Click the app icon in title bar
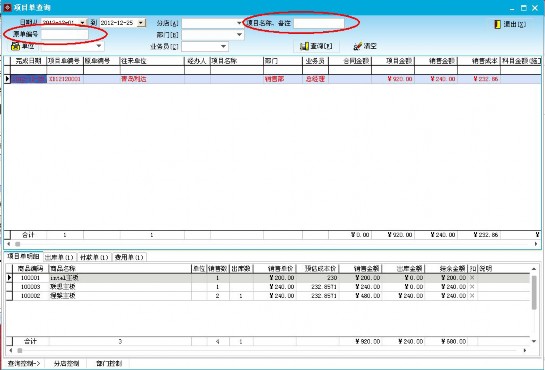Viewport: 545px width, 370px height. click(7, 7)
